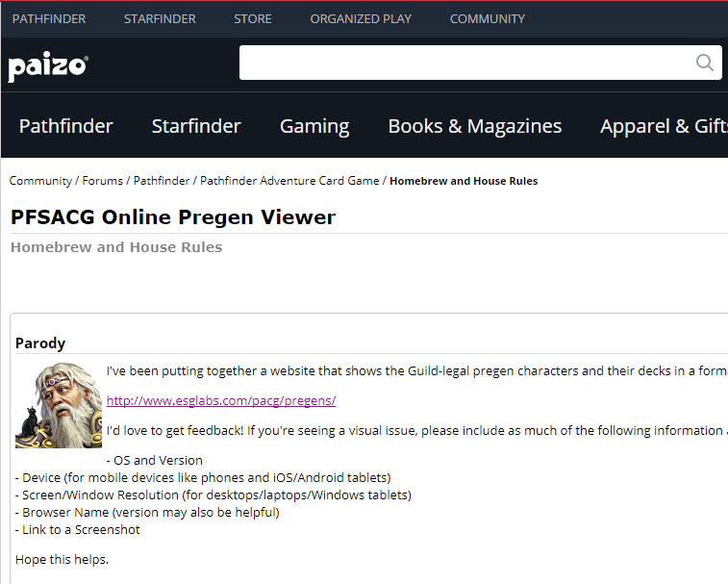Image resolution: width=728 pixels, height=584 pixels.
Task: Open the ORGANIZED PLAY menu
Action: tap(361, 19)
